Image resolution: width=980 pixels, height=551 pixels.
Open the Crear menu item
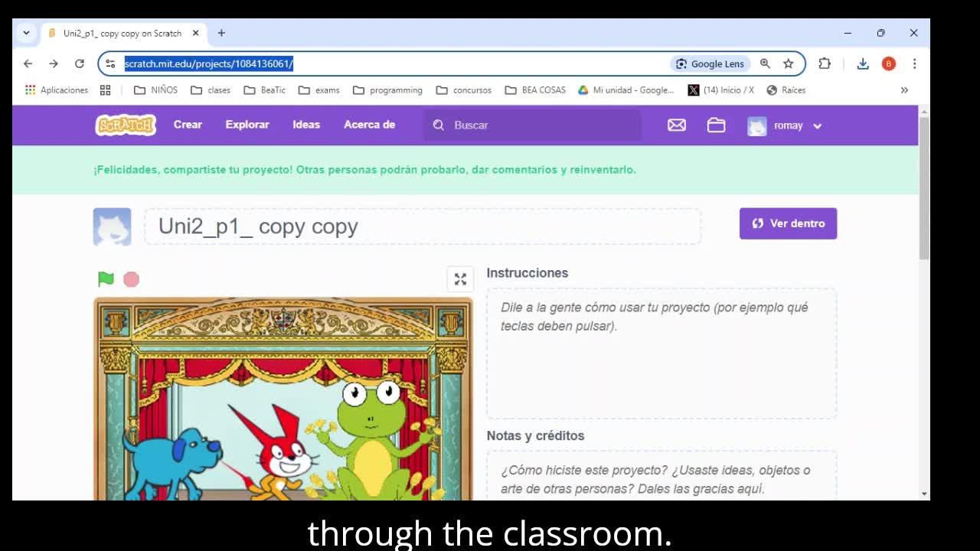point(188,124)
